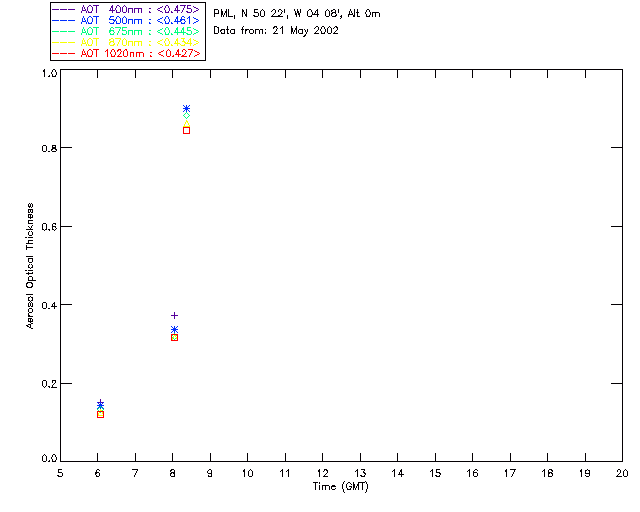Image resolution: width=640 pixels, height=512 pixels.
Task: Click x-axis tick label 6
Action: pyautogui.click(x=98, y=473)
